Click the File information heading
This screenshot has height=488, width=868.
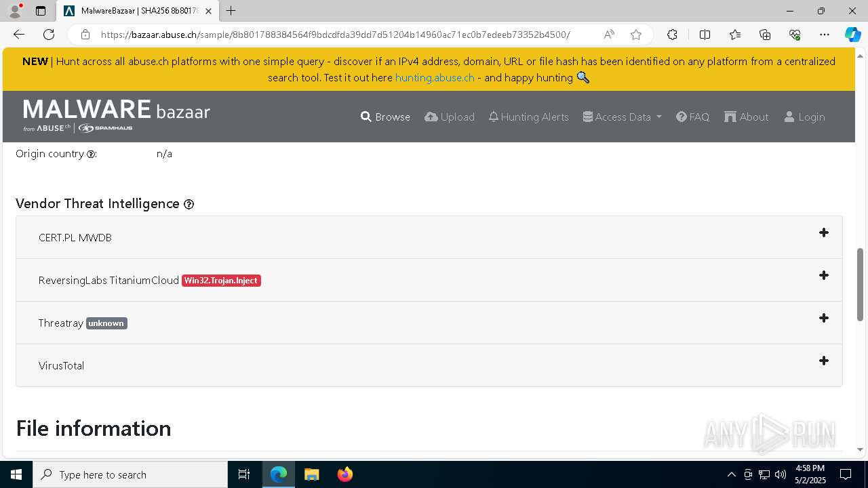coord(94,428)
